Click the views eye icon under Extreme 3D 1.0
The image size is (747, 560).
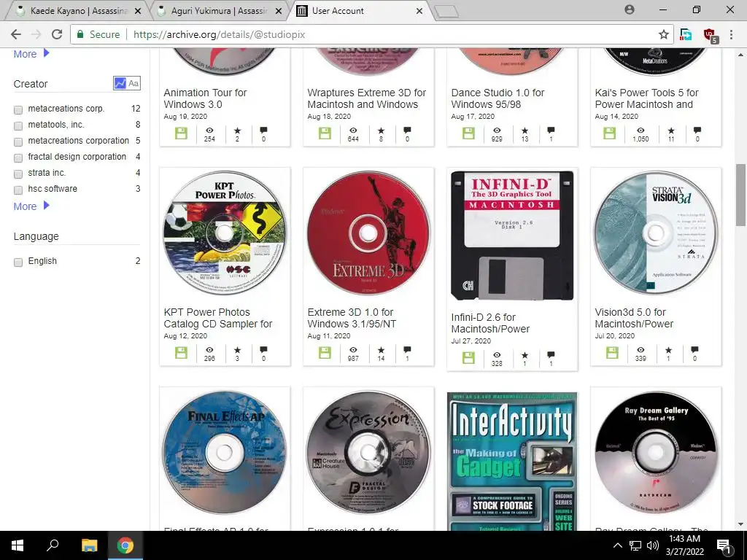353,350
